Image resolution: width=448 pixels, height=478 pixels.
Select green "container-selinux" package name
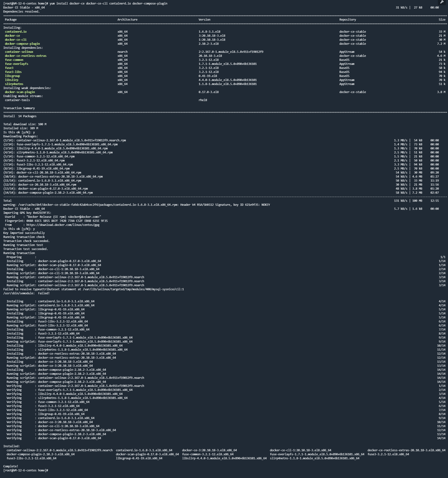point(19,52)
